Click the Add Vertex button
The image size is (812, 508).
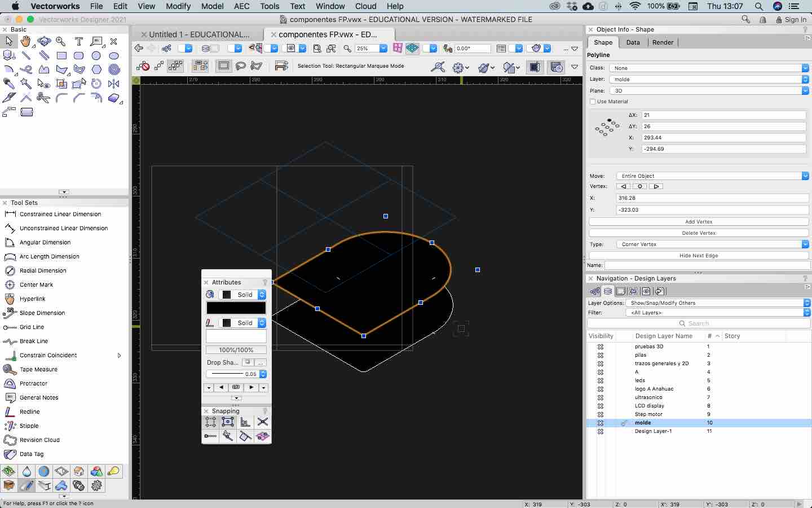coord(699,222)
